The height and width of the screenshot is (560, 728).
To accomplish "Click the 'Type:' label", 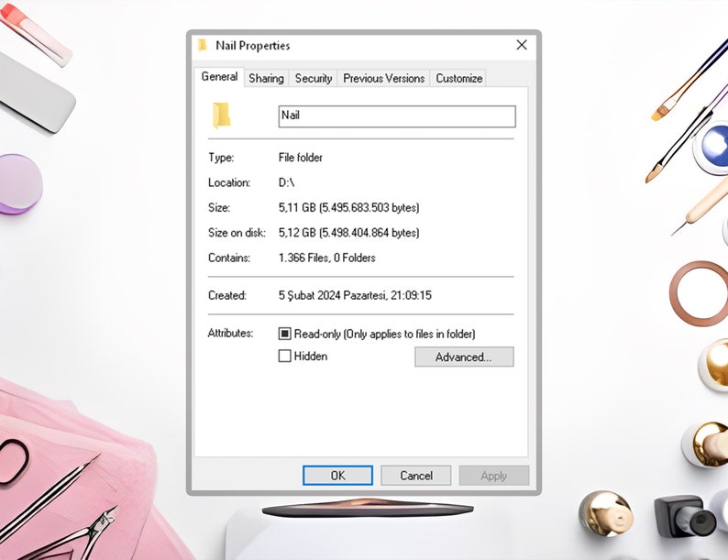I will click(x=221, y=158).
